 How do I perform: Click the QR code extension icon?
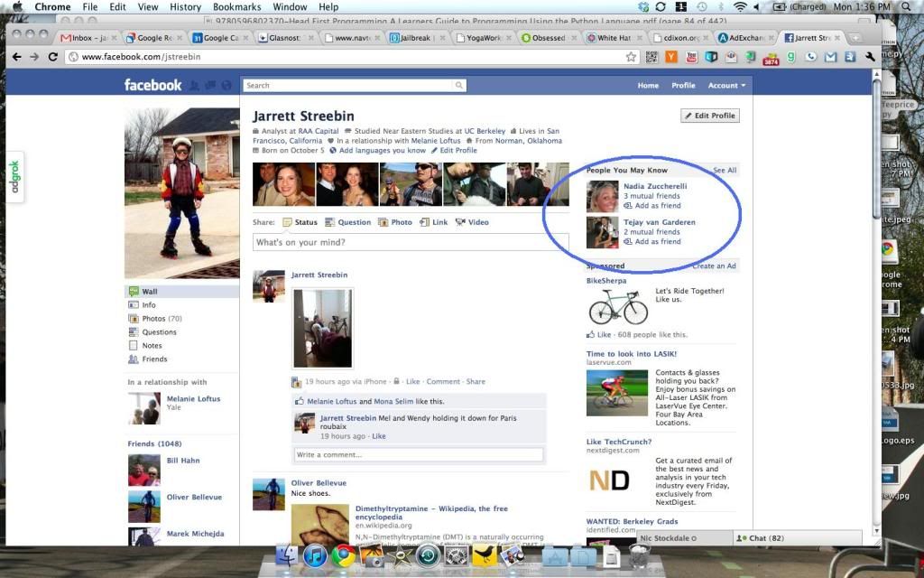pyautogui.click(x=651, y=57)
